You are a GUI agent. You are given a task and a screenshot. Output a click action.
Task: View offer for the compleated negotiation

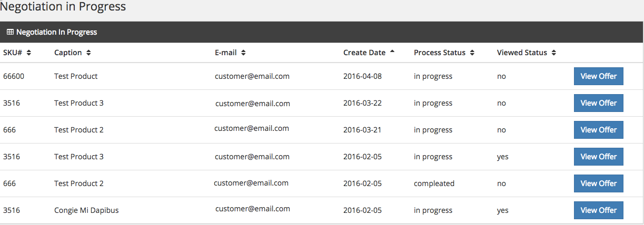[598, 183]
